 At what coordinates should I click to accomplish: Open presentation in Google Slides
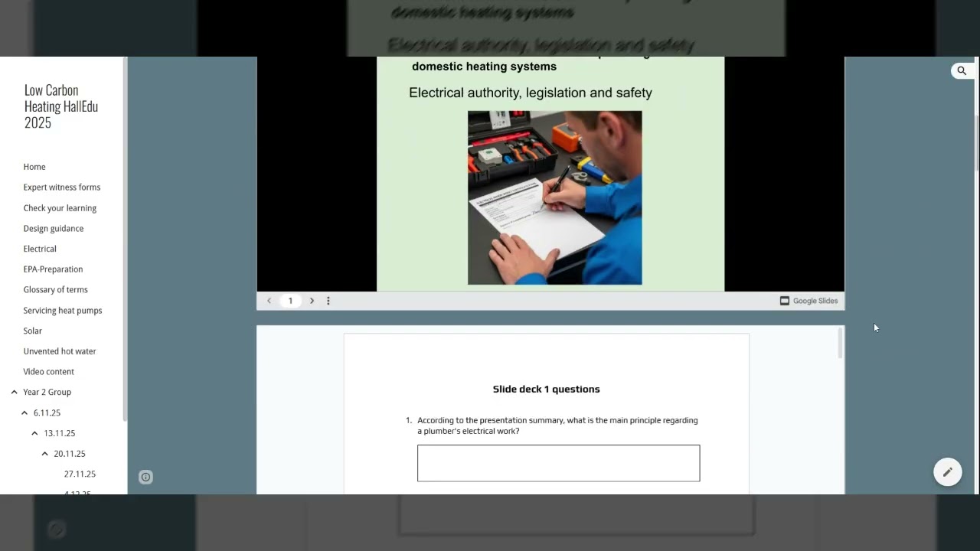(808, 301)
